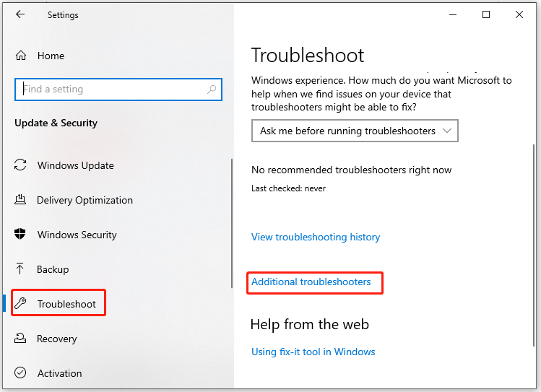Click the Windows Security shield icon

[20, 234]
